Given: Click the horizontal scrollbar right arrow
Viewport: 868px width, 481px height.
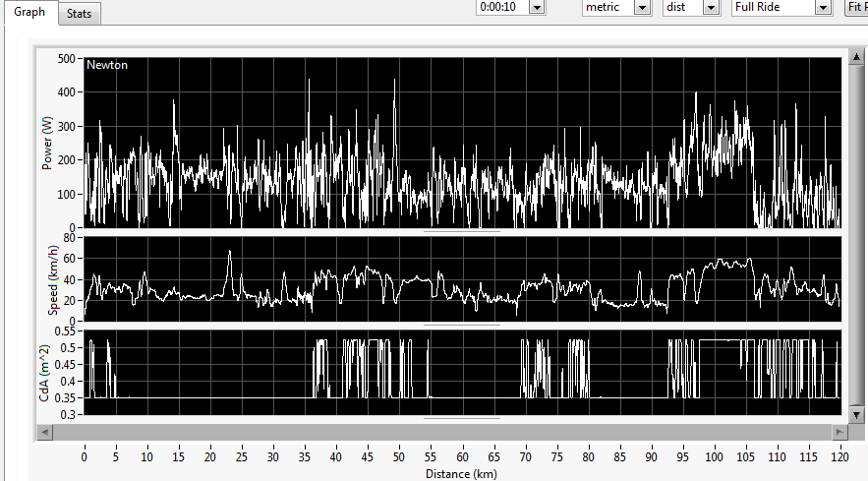Looking at the screenshot, I should pos(839,432).
